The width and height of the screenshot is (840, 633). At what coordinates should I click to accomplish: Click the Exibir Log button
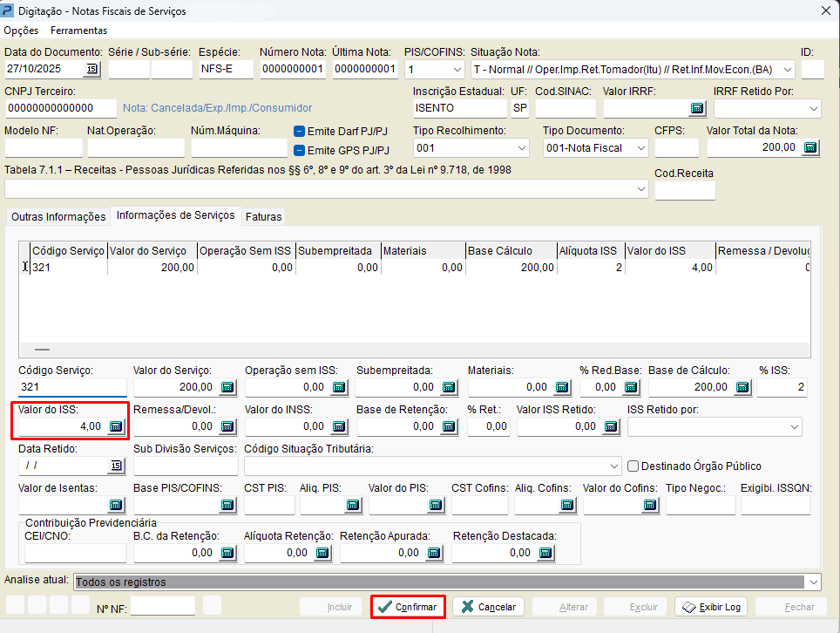coord(712,607)
